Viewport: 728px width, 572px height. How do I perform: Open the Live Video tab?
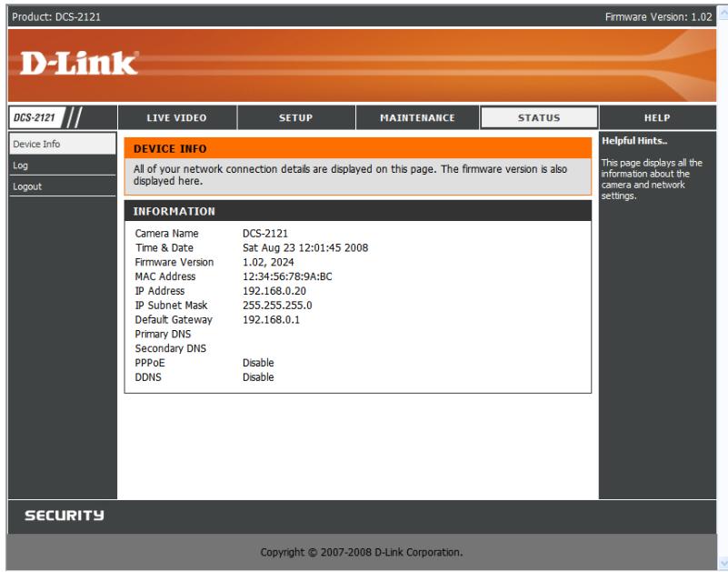[x=177, y=117]
